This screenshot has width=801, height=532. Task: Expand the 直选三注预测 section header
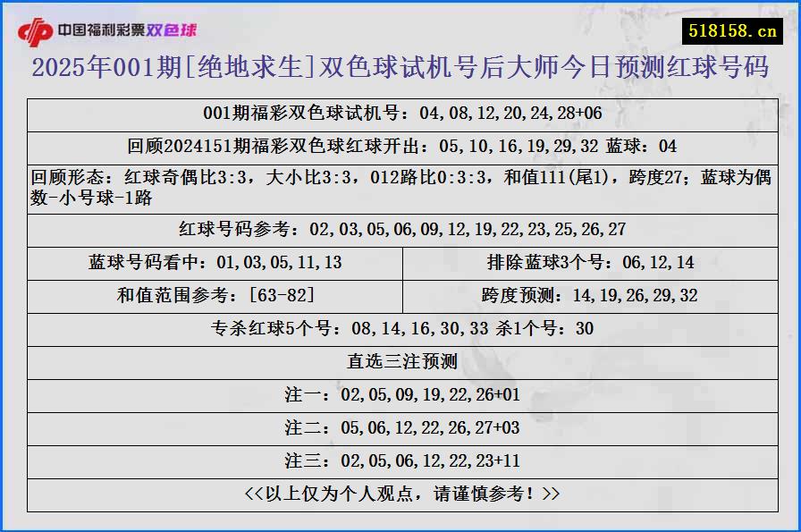400,360
